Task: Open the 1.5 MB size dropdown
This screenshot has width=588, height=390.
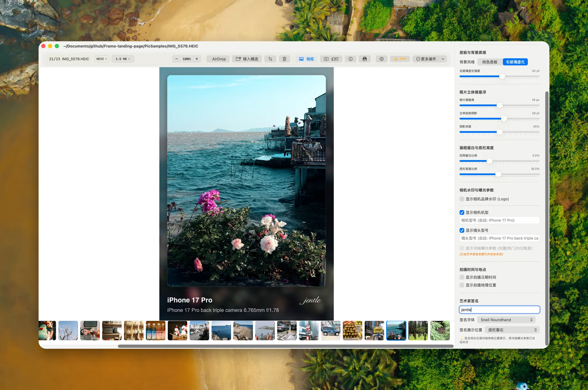Action: 123,59
